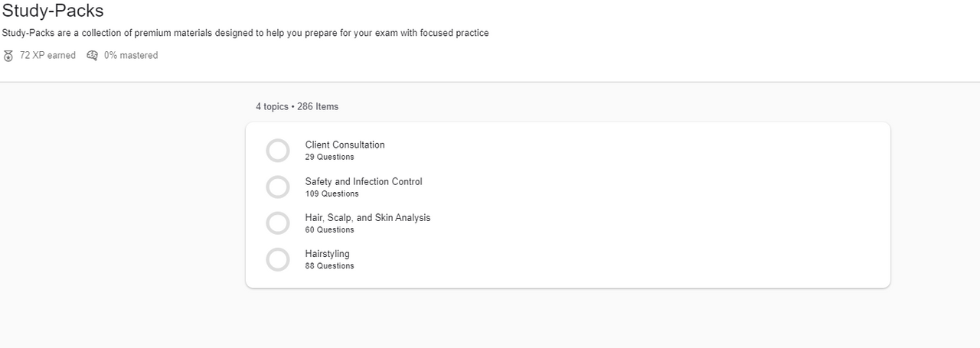980x348 pixels.
Task: Click the Hairstyling progress circle
Action: coord(277,259)
